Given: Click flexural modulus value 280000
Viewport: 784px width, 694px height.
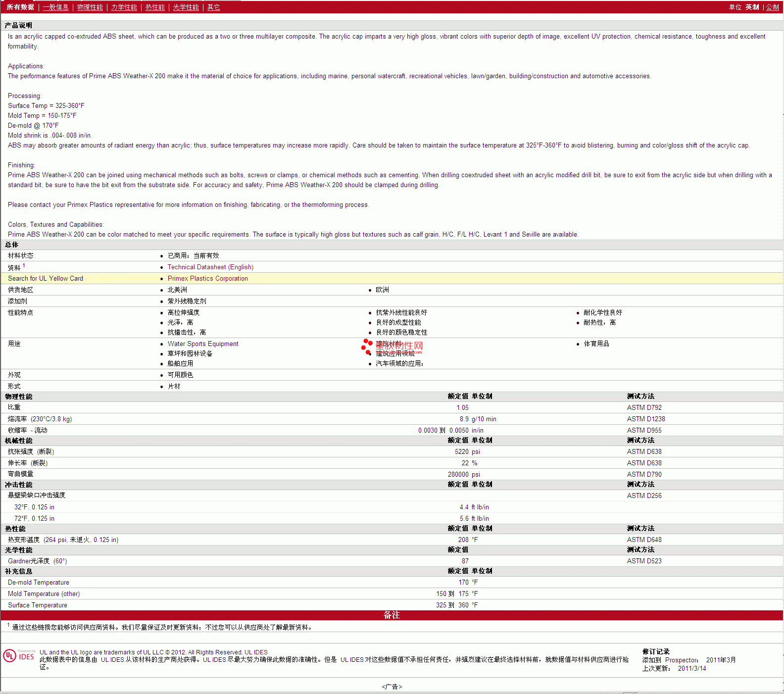Looking at the screenshot, I should pyautogui.click(x=458, y=474).
